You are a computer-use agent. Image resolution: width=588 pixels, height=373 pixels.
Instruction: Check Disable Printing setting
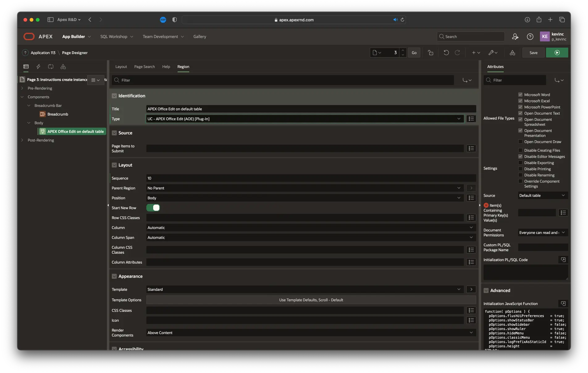point(520,169)
